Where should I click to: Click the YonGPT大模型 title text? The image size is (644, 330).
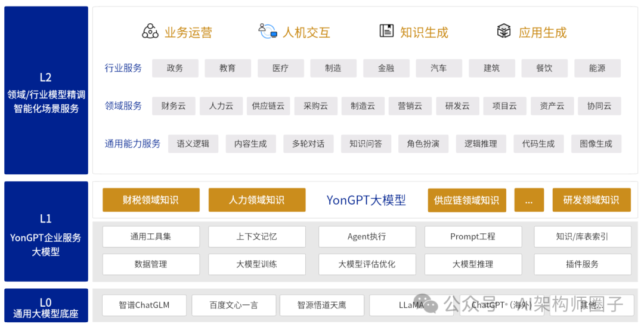pyautogui.click(x=366, y=200)
